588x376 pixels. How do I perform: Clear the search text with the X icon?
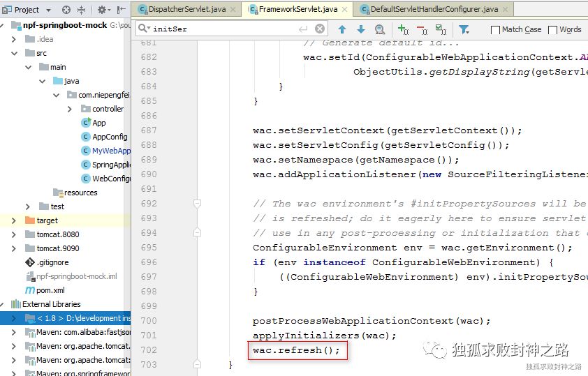[320, 29]
